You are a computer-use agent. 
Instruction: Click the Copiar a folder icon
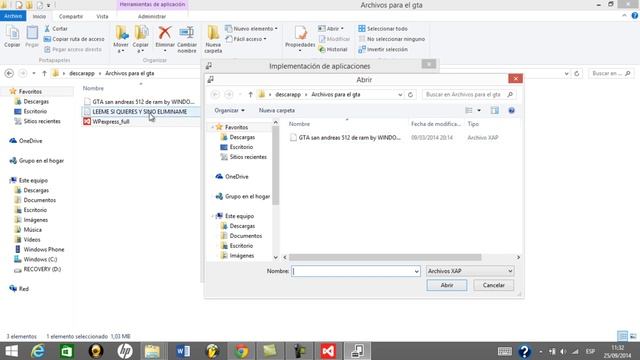[141, 33]
